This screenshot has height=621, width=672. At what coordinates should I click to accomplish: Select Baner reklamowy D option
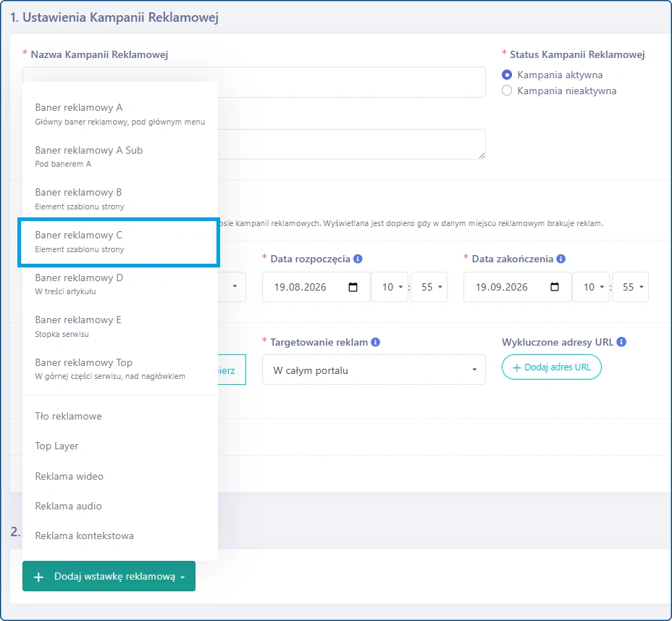(120, 284)
